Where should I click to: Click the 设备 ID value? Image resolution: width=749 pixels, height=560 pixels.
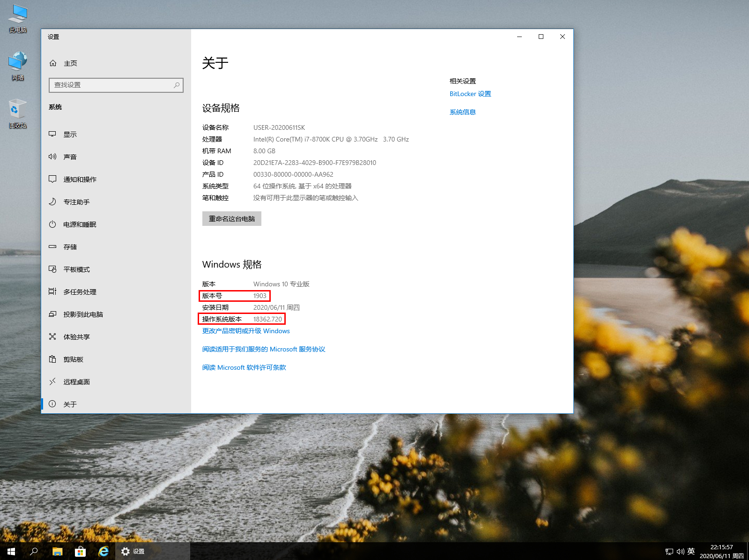pyautogui.click(x=315, y=163)
